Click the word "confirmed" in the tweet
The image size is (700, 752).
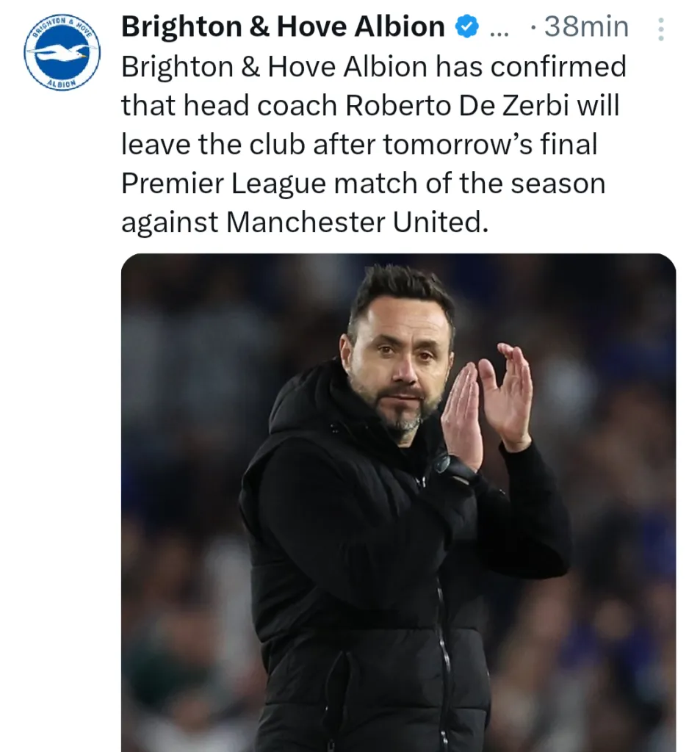pyautogui.click(x=558, y=67)
